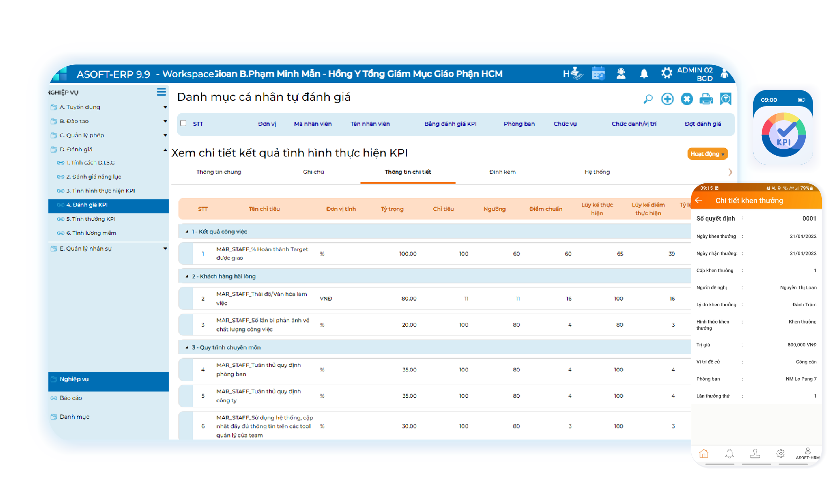
Task: Collapse the '2 - Khách hàng hài lòng' section
Action: [x=186, y=276]
